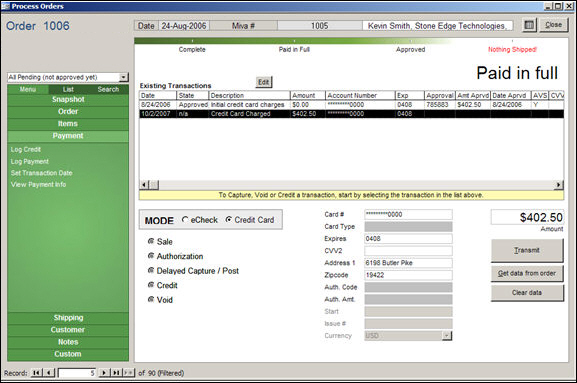Open the Snapshot section
Viewport: 577px width, 383px height.
pos(68,99)
